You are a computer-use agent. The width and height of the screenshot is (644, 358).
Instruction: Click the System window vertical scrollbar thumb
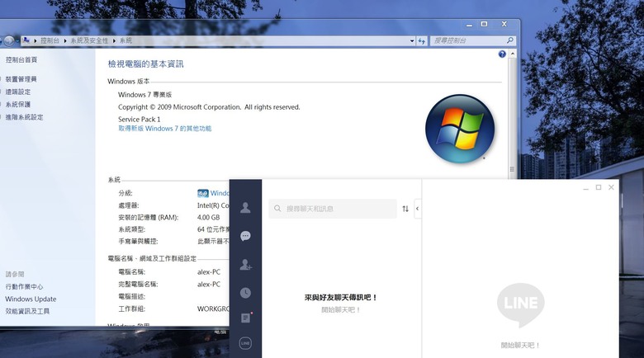(x=512, y=119)
